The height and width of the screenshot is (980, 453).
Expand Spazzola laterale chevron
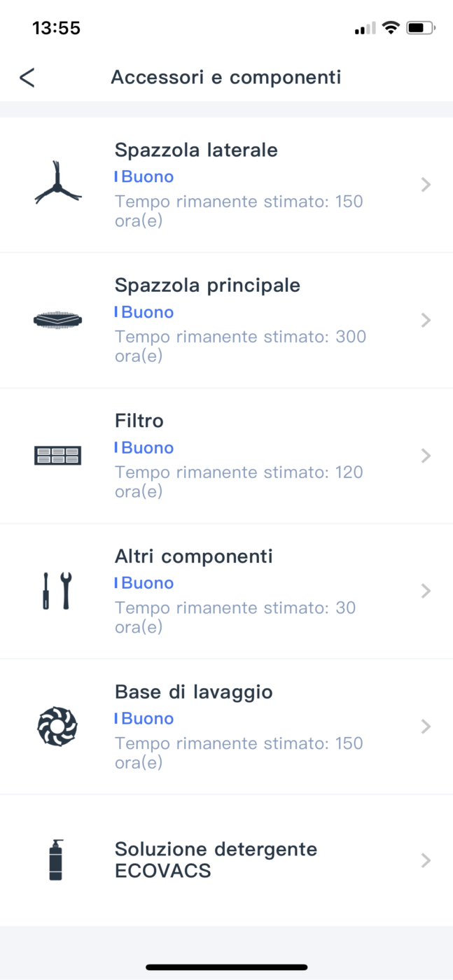click(x=426, y=185)
